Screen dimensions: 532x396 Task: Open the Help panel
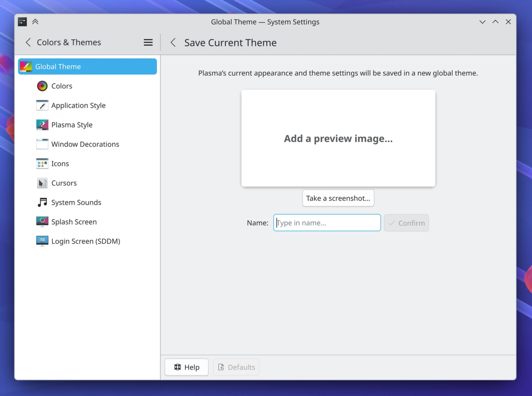click(x=186, y=367)
